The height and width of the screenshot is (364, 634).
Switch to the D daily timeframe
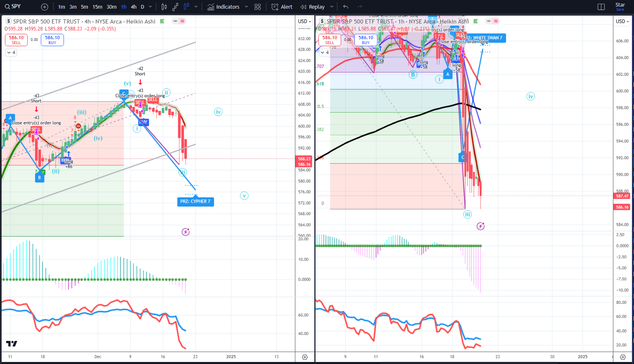[143, 7]
